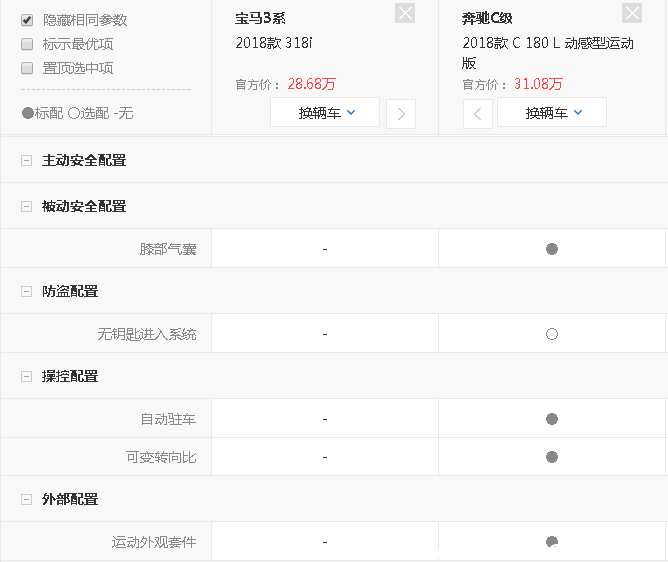Enable 标示最优项 checkbox
The height and width of the screenshot is (562, 668).
27,44
